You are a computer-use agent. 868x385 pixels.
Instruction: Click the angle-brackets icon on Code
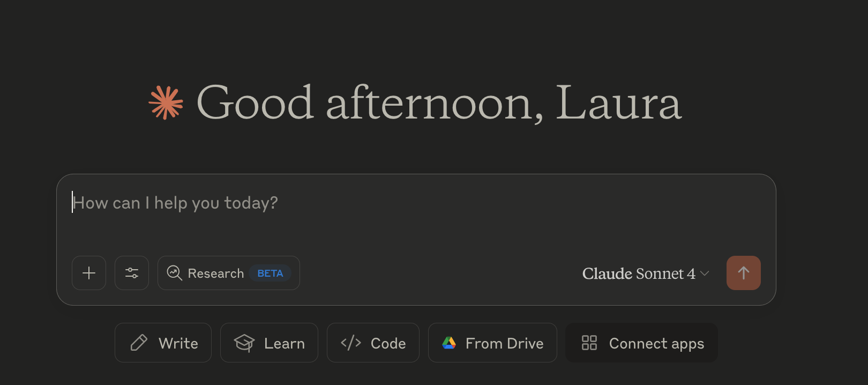click(x=351, y=343)
